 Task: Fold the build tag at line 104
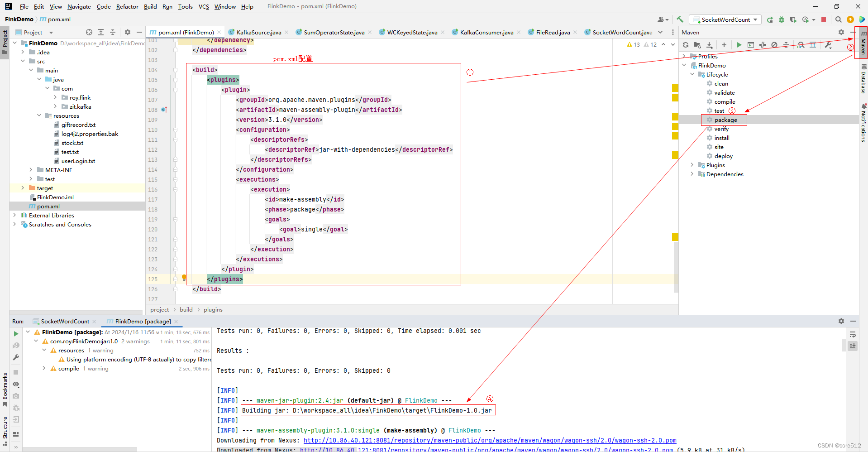click(175, 70)
